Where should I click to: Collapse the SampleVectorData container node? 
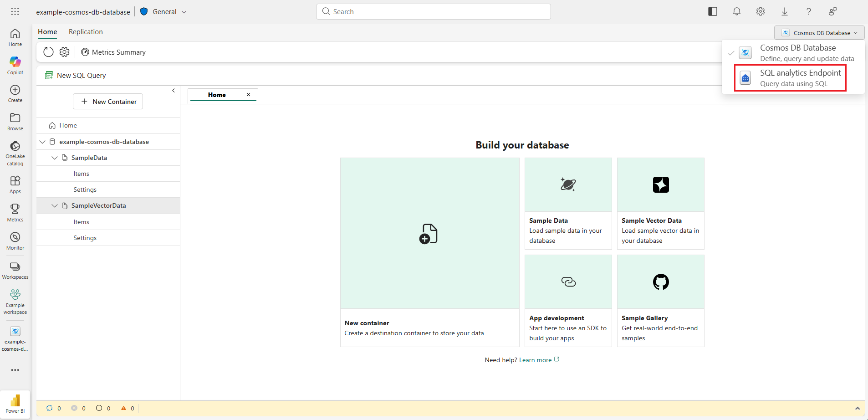click(55, 206)
